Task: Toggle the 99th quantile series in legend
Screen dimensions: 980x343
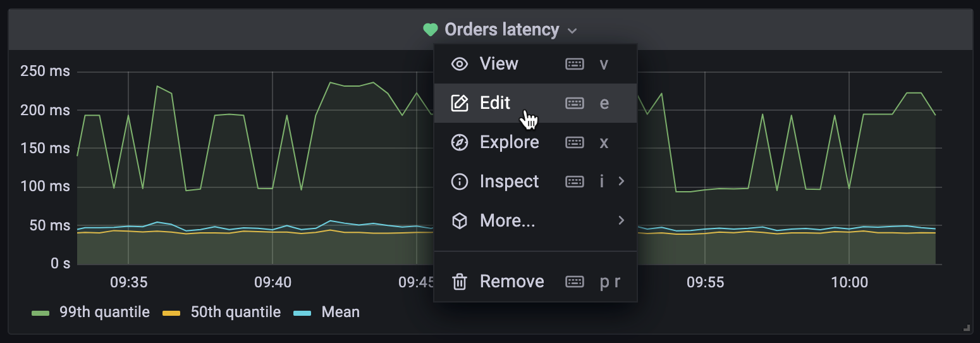Action: tap(104, 312)
